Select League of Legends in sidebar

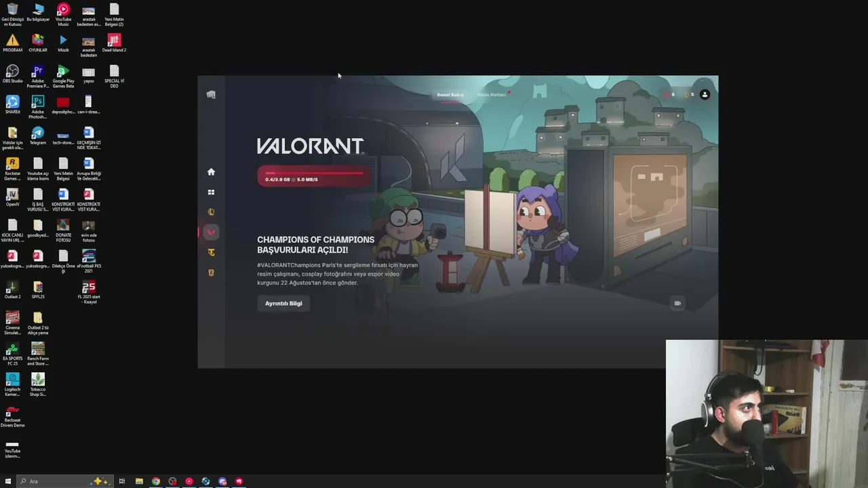211,212
